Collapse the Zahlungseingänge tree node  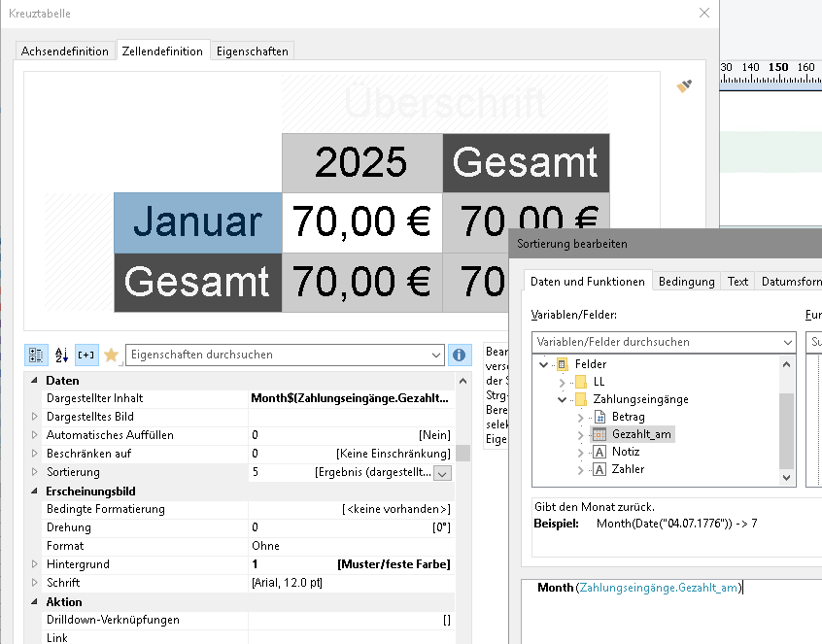click(x=562, y=400)
